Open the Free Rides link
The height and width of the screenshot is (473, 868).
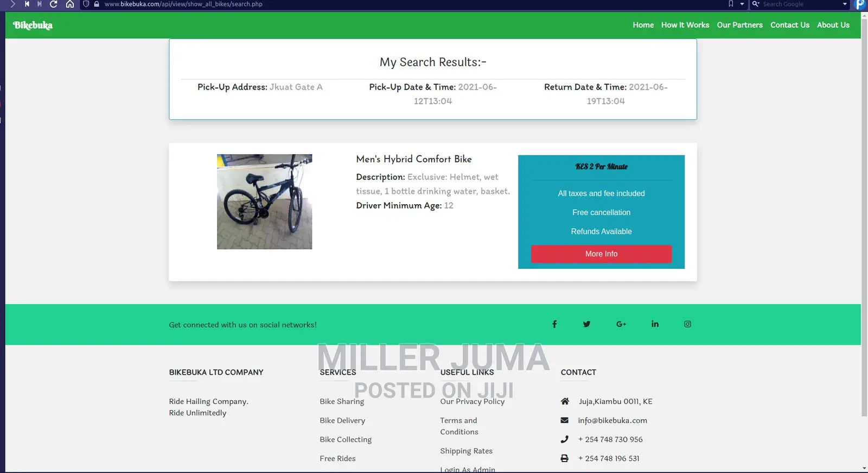[337, 458]
